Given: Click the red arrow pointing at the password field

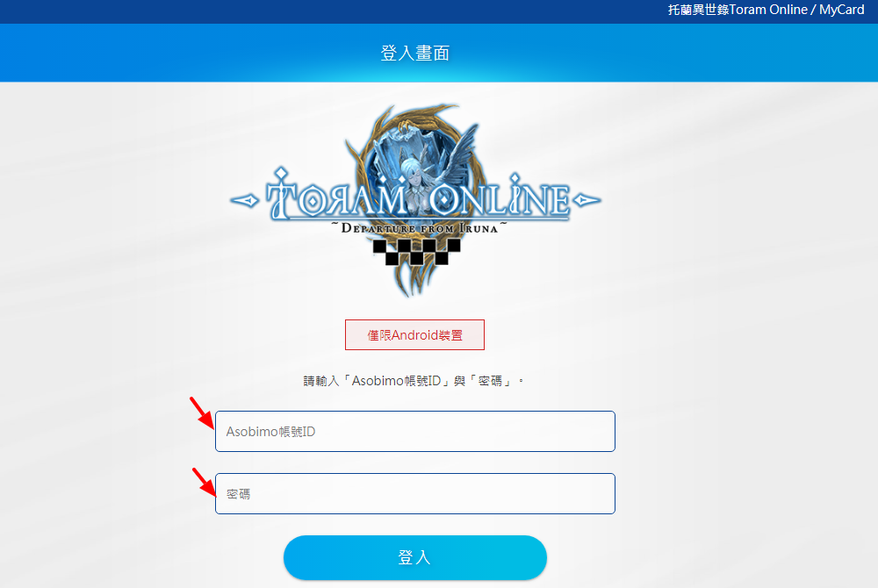Looking at the screenshot, I should click(204, 482).
